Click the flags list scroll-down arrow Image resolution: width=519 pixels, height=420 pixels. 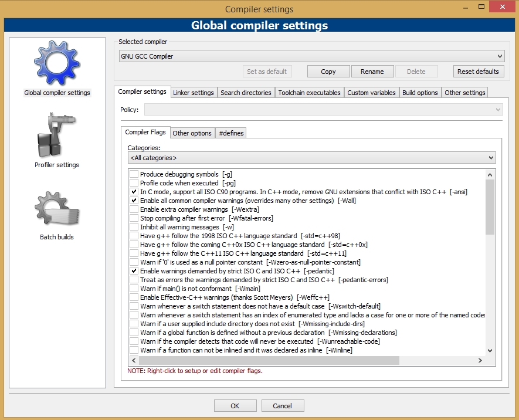coord(490,351)
